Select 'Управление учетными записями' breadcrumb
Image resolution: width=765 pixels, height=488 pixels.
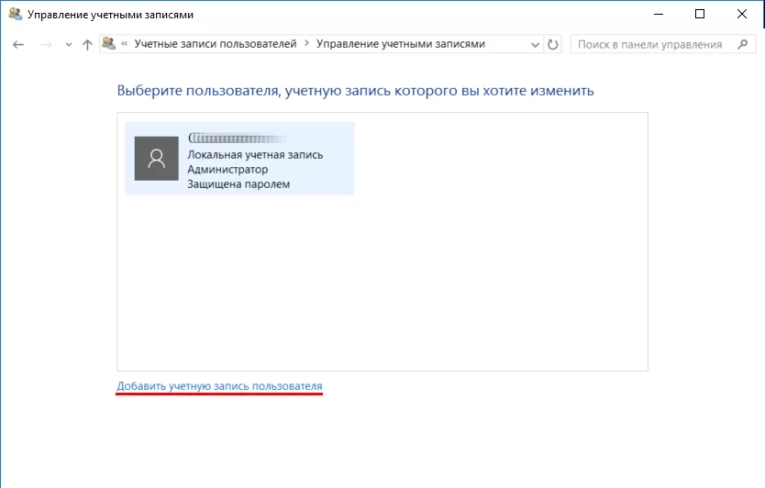pyautogui.click(x=400, y=45)
